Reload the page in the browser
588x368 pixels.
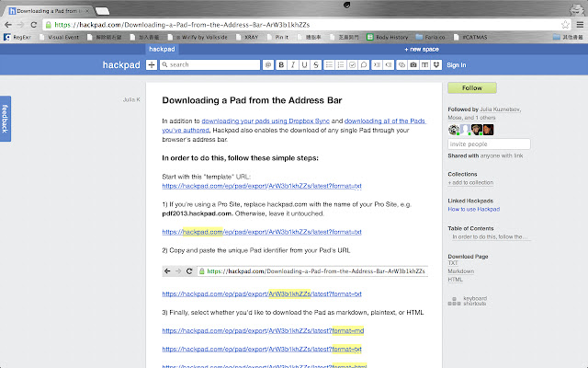(34, 25)
